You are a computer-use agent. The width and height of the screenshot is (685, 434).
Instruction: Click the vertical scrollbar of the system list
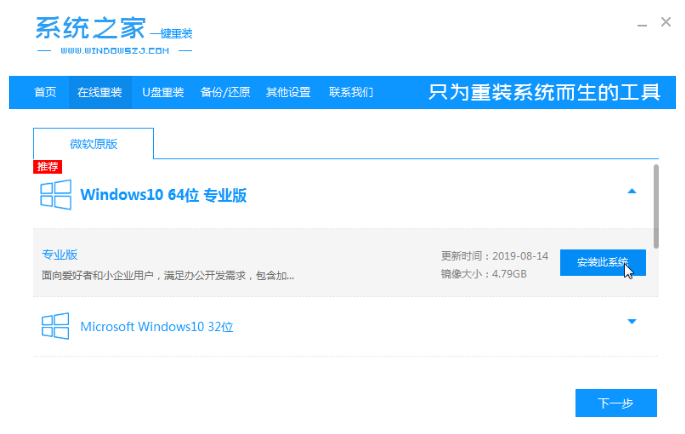656,205
